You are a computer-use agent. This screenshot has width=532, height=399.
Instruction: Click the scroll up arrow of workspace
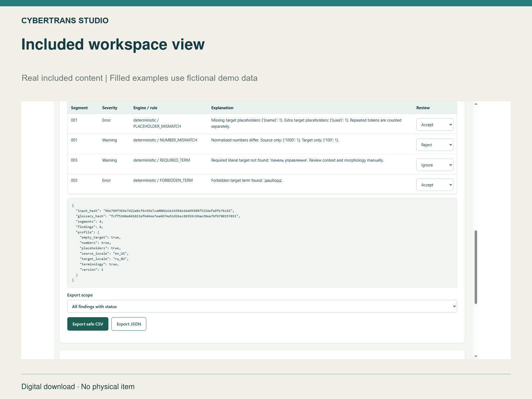476,104
